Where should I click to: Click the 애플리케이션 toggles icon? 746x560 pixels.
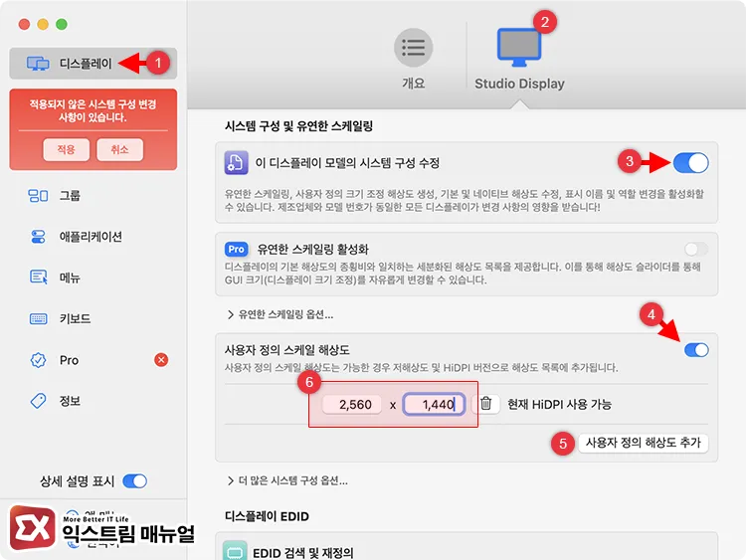pyautogui.click(x=38, y=237)
